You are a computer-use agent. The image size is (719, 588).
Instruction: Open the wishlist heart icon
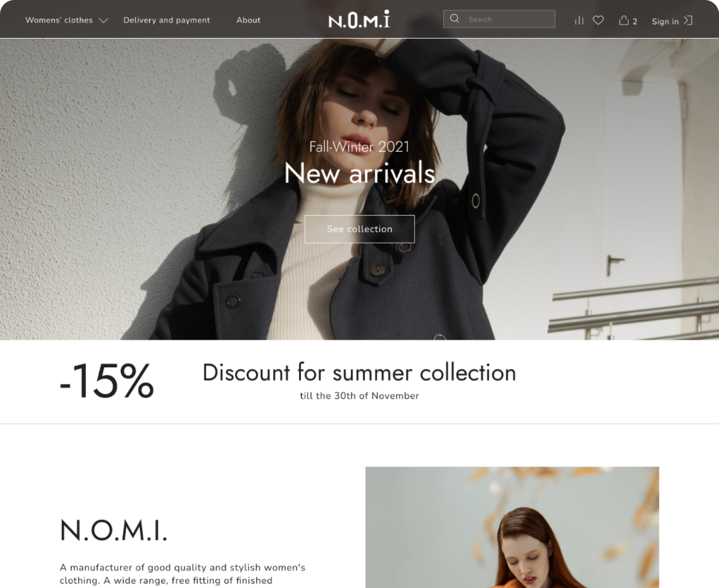(598, 20)
